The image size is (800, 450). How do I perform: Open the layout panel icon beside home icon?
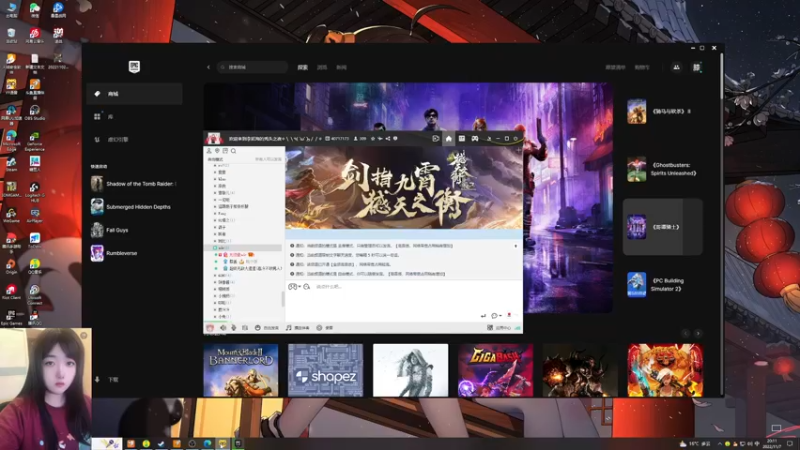[x=462, y=138]
